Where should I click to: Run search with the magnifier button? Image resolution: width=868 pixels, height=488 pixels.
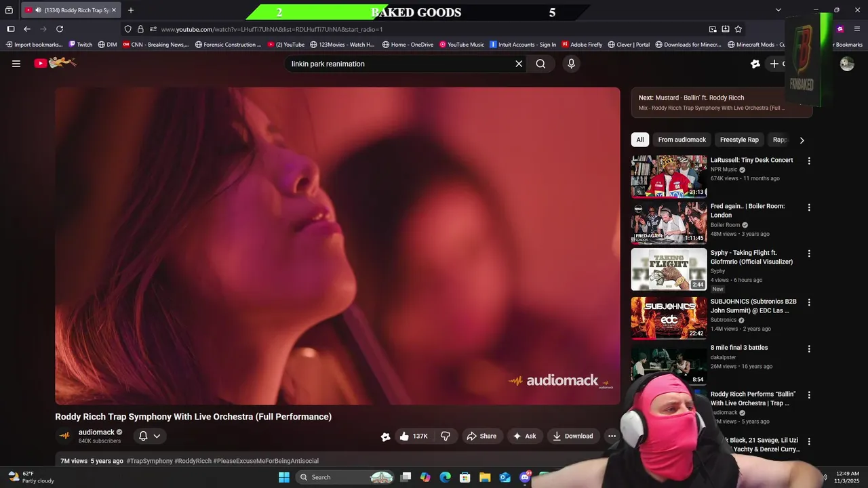[x=540, y=64]
